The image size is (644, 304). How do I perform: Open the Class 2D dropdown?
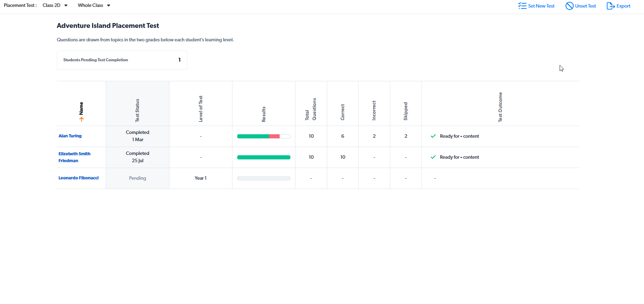tap(55, 6)
